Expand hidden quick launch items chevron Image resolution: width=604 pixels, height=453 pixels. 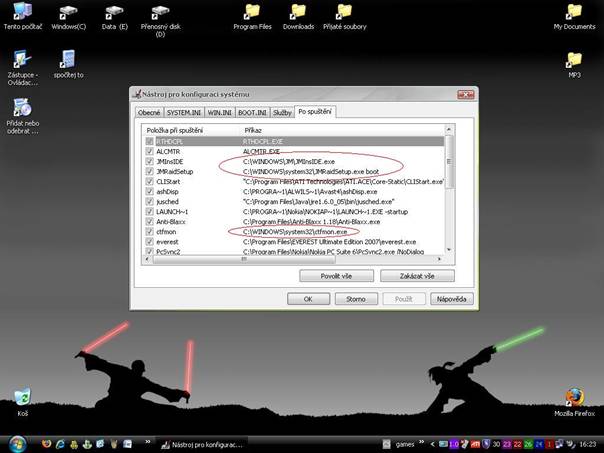coord(147,442)
